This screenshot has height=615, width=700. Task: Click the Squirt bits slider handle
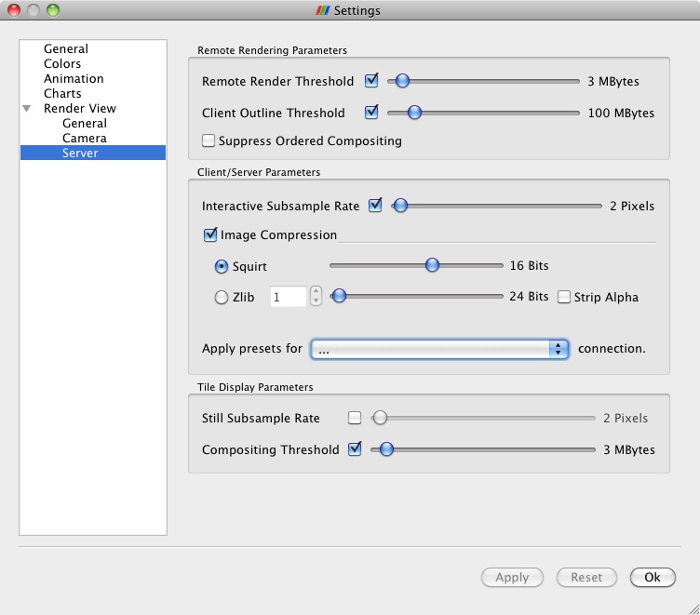[432, 265]
